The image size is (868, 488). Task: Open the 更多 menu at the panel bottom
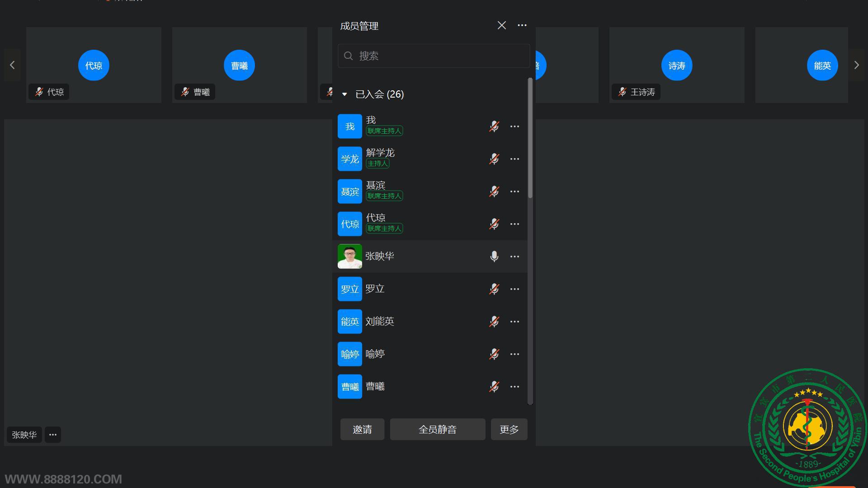(509, 429)
